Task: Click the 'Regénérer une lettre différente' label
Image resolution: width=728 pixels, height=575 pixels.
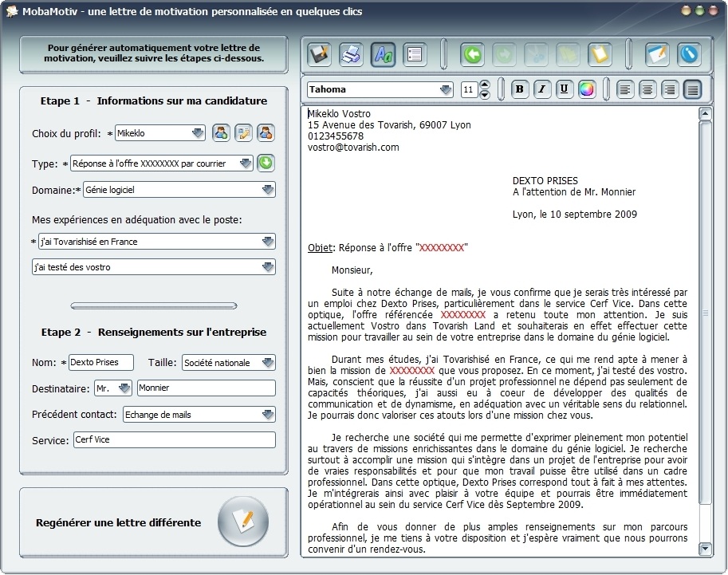Action: click(118, 522)
